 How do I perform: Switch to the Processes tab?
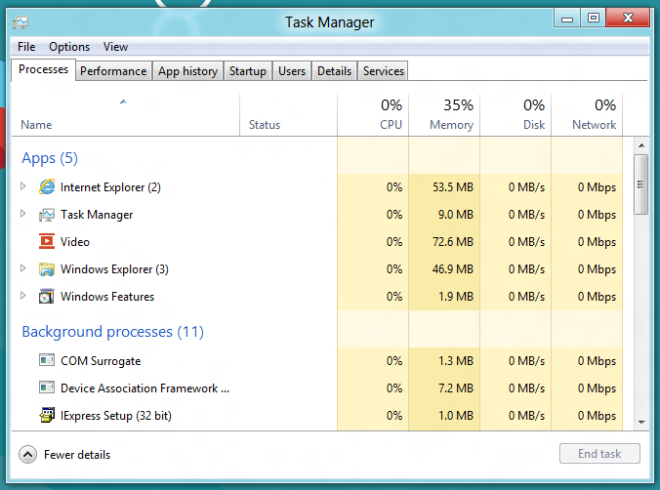point(43,69)
